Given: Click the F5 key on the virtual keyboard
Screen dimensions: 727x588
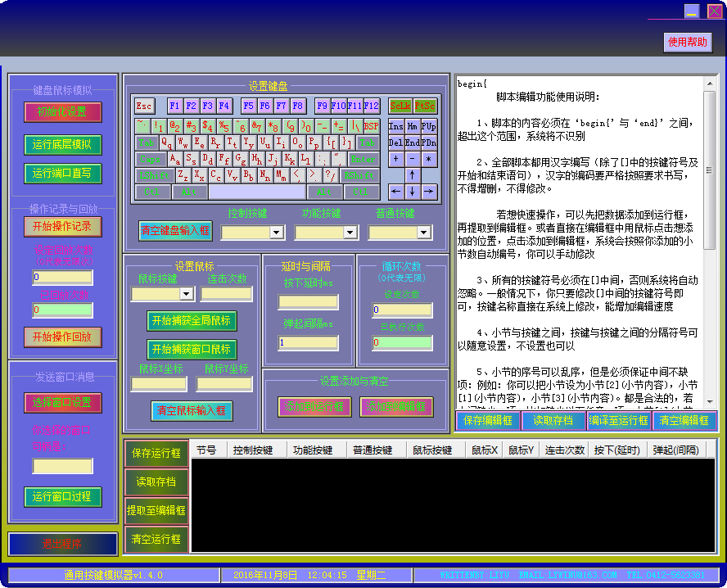Looking at the screenshot, I should 249,106.
